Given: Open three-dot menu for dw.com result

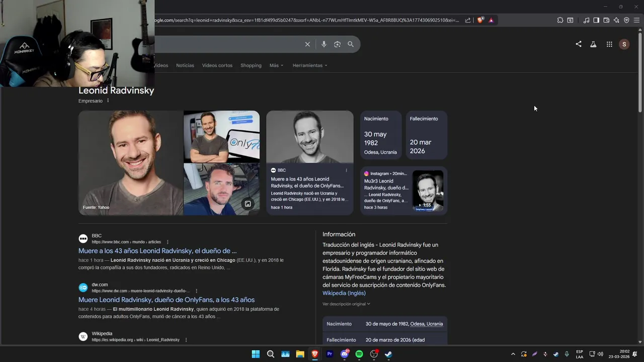Looking at the screenshot, I should (x=196, y=291).
